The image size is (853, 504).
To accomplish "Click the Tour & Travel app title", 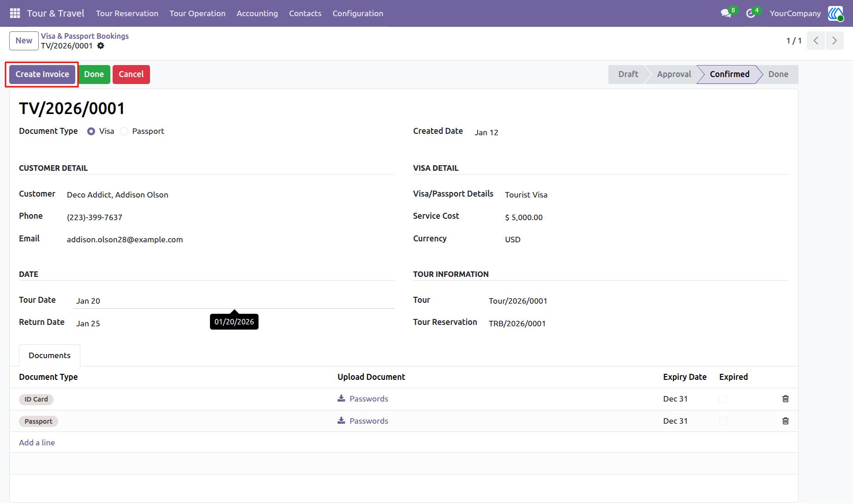I will click(55, 13).
